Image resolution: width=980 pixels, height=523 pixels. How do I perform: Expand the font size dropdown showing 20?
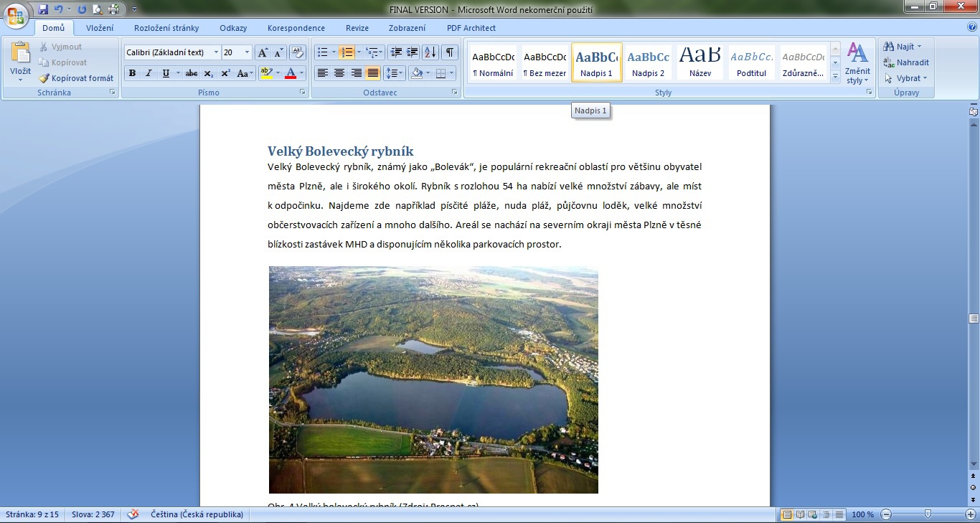[x=248, y=52]
